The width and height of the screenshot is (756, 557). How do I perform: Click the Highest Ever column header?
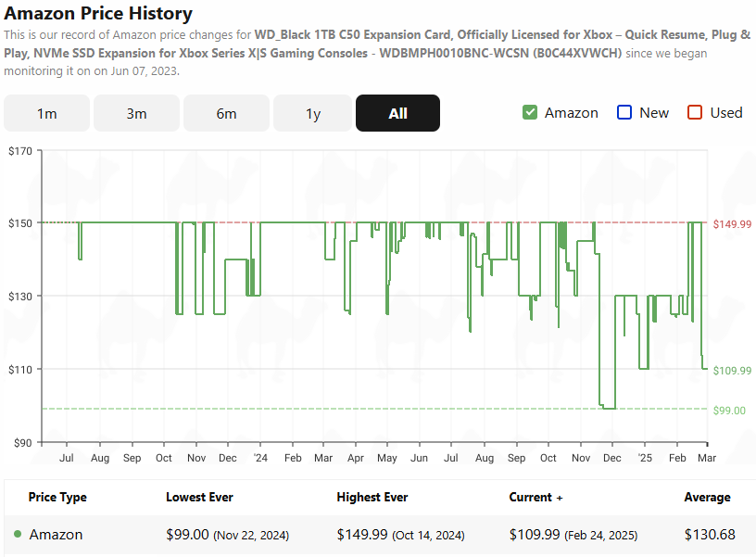point(372,497)
